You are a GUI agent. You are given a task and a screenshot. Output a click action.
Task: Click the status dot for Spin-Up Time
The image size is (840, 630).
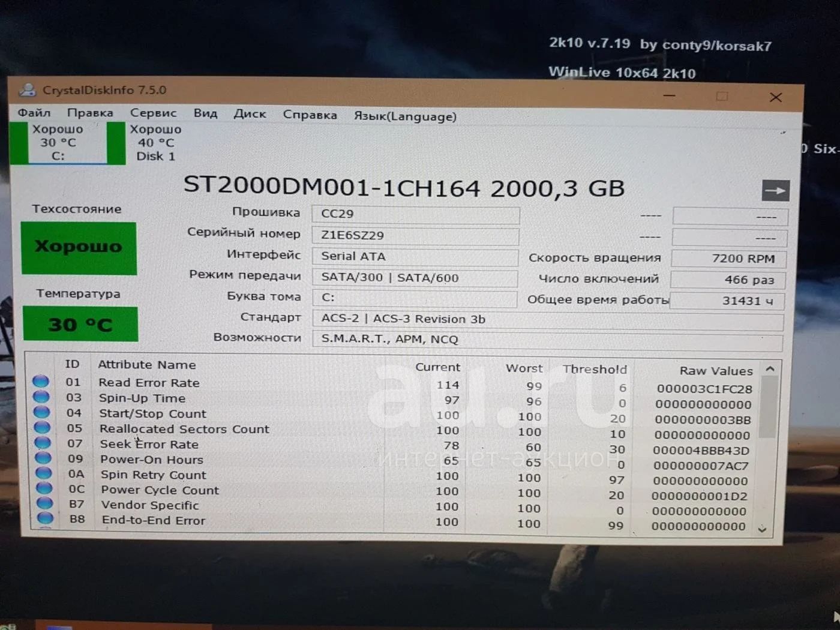tap(41, 396)
